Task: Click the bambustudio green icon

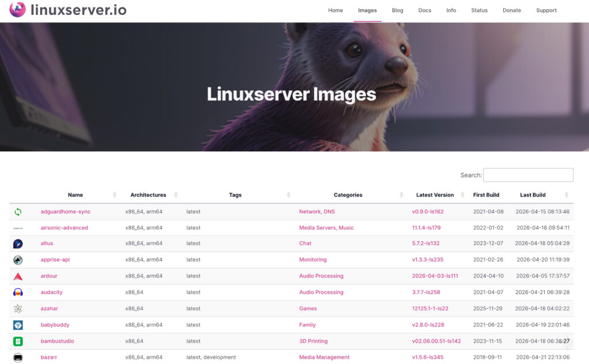Action: pyautogui.click(x=18, y=341)
